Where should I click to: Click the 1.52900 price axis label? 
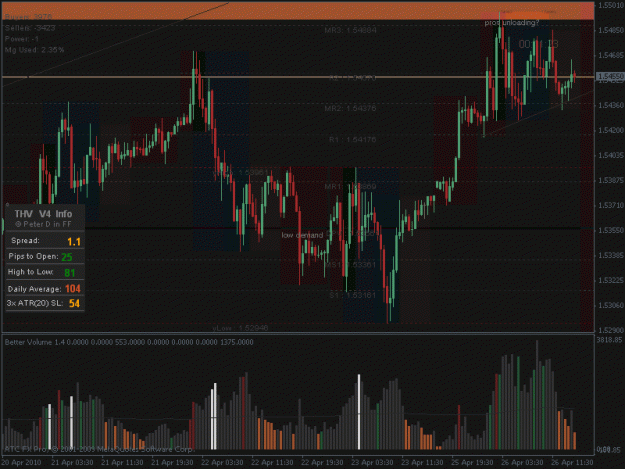pos(611,330)
